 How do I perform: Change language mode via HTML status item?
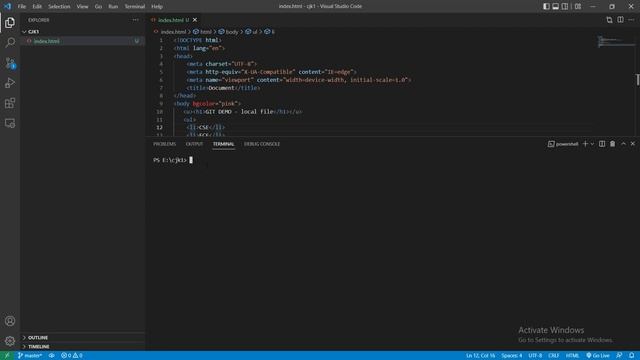tap(572, 356)
